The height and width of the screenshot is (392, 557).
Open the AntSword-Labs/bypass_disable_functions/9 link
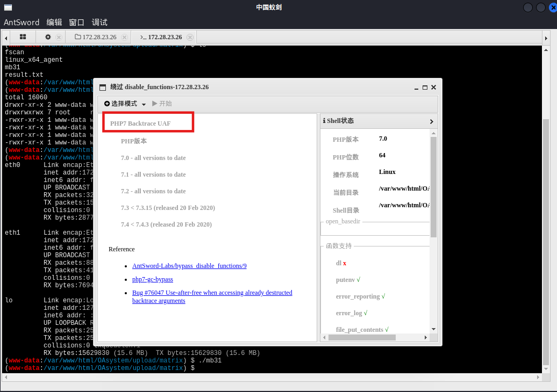(x=189, y=266)
